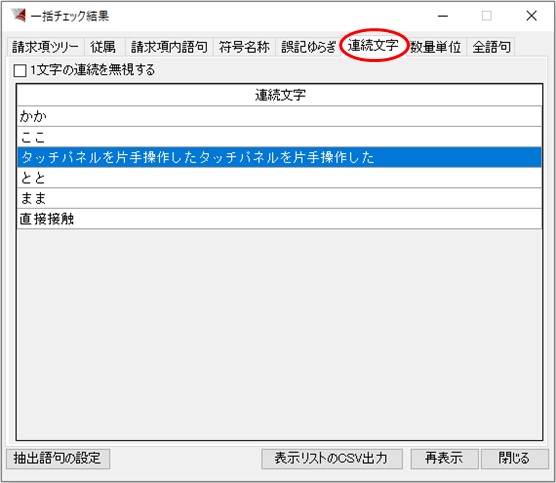The height and width of the screenshot is (483, 556).
Task: Open the 誤記ゆらぎ tab
Action: click(308, 47)
